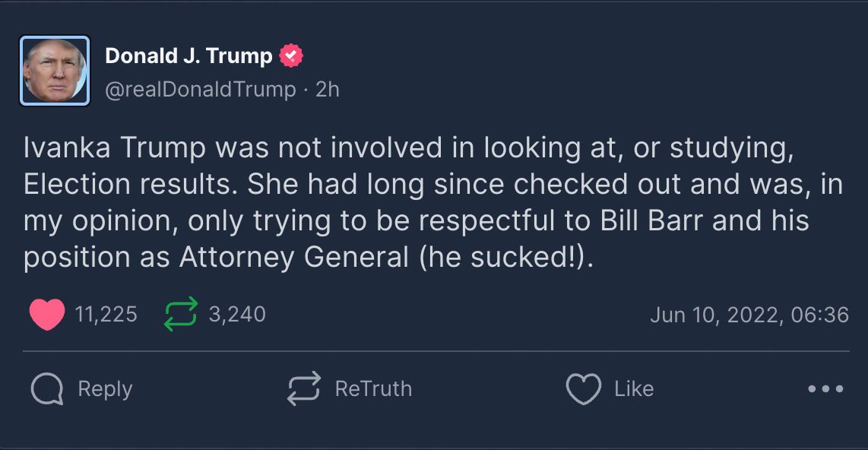View the 3,240 ReTruths count

coord(237,315)
